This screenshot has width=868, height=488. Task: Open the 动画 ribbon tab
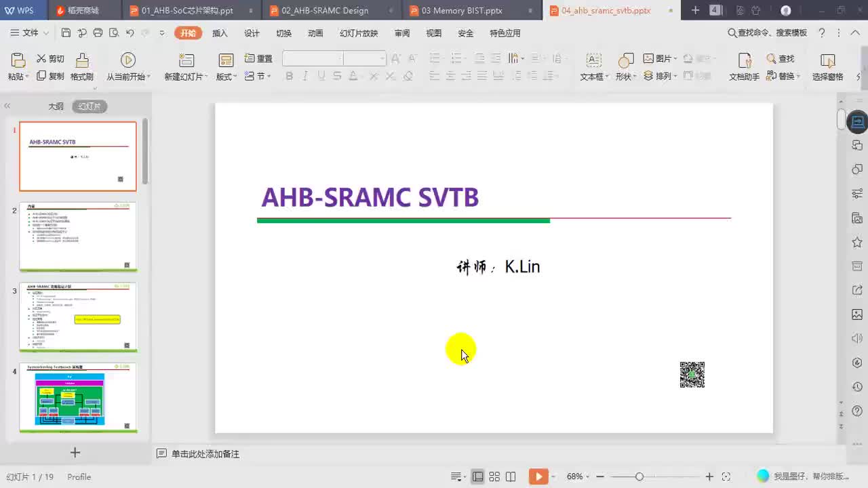click(x=315, y=33)
